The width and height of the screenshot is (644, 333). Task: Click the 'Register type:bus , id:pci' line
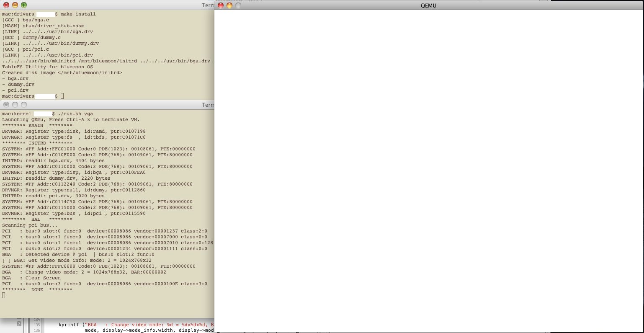[74, 213]
